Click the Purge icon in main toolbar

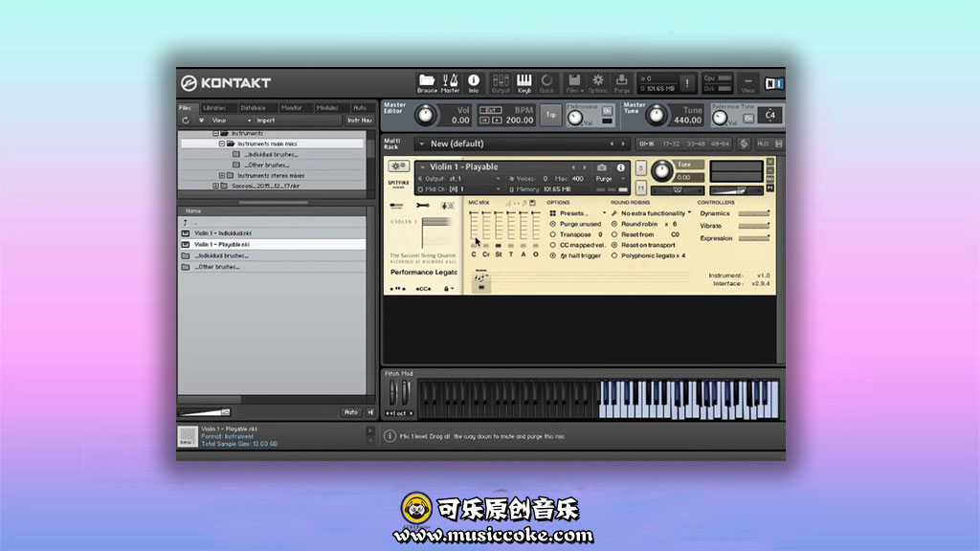click(x=622, y=83)
